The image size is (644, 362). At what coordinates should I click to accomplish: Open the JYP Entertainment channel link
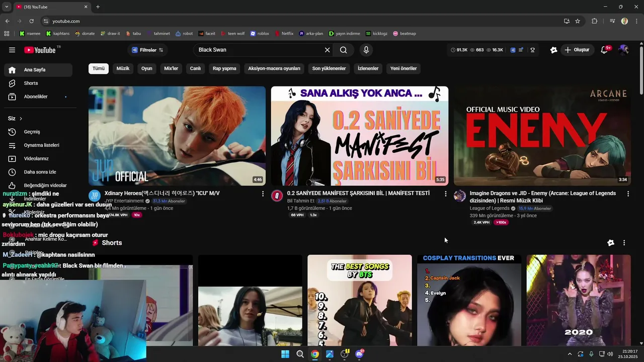coord(124,201)
